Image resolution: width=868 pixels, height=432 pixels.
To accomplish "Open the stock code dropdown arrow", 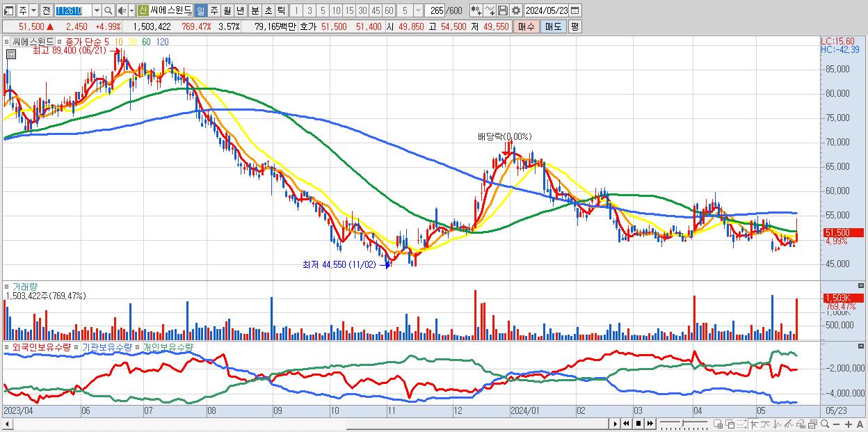I will point(97,10).
